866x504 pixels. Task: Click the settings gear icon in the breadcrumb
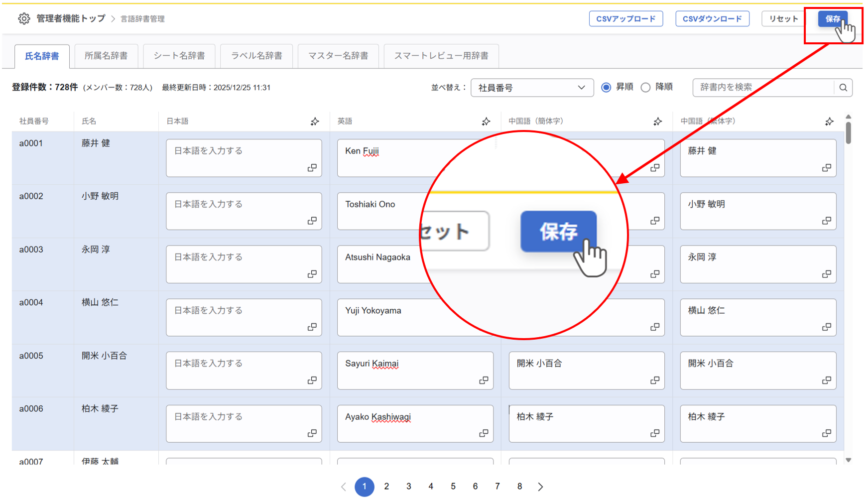click(23, 18)
